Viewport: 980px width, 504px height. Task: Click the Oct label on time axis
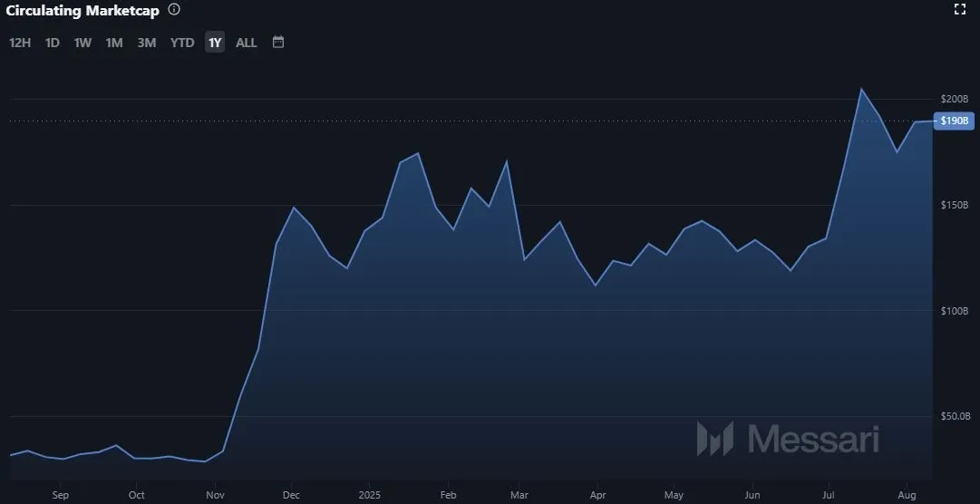click(x=136, y=495)
